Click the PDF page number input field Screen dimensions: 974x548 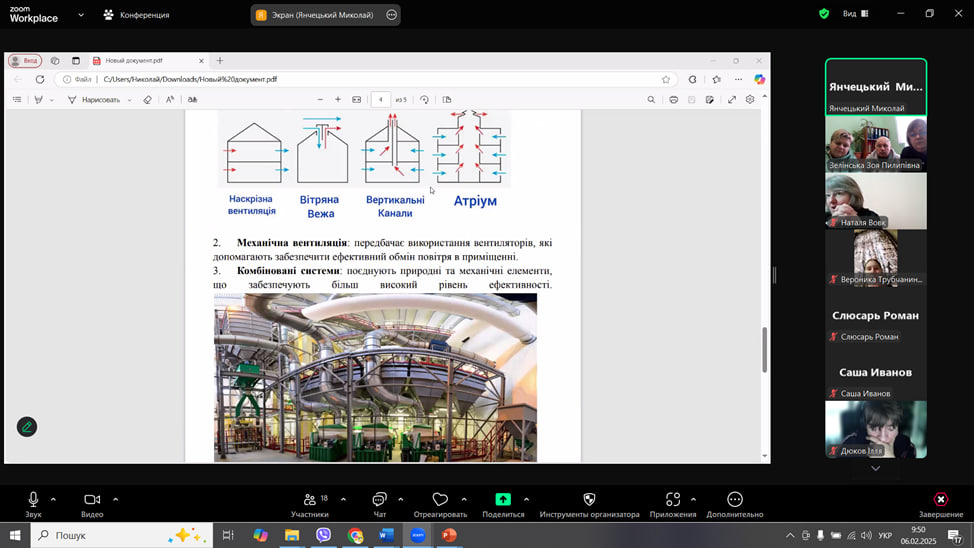click(x=381, y=100)
